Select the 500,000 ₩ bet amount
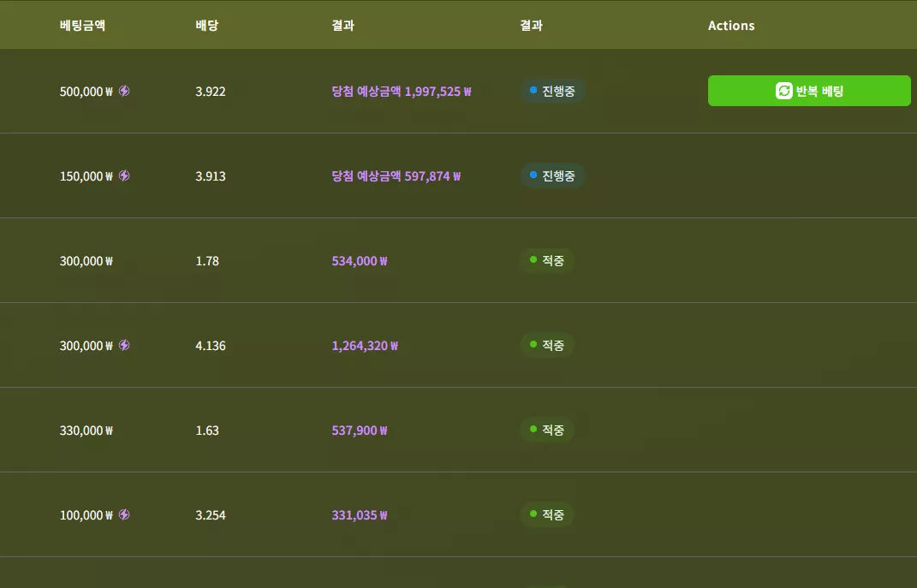The width and height of the screenshot is (917, 588). (86, 92)
